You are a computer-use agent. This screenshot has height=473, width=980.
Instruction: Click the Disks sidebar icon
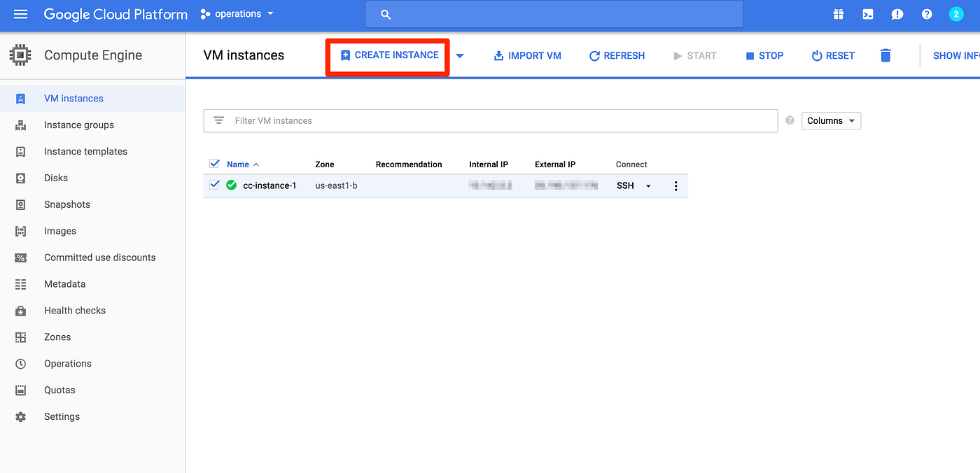point(20,178)
